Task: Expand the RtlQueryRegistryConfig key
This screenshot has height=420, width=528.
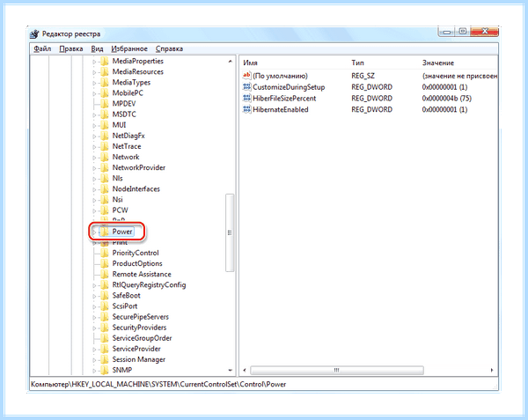Action: tap(94, 285)
